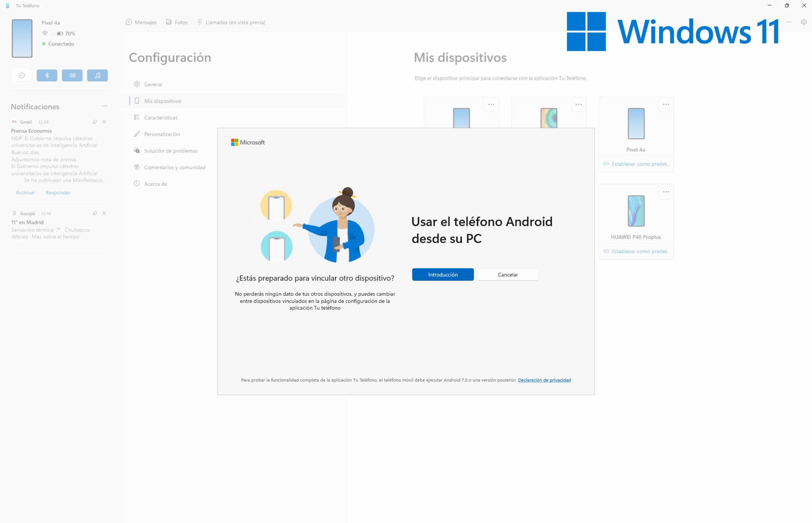The image size is (812, 523).
Task: Open the Mensajes tab
Action: (141, 23)
